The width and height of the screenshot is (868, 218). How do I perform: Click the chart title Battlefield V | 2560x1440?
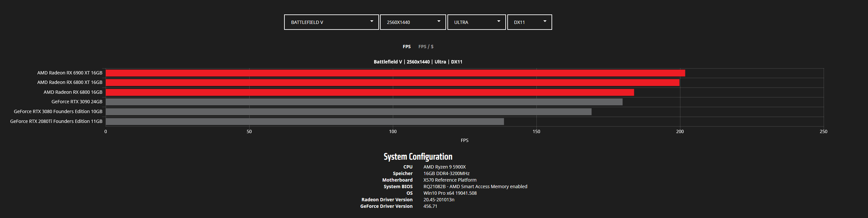click(418, 62)
